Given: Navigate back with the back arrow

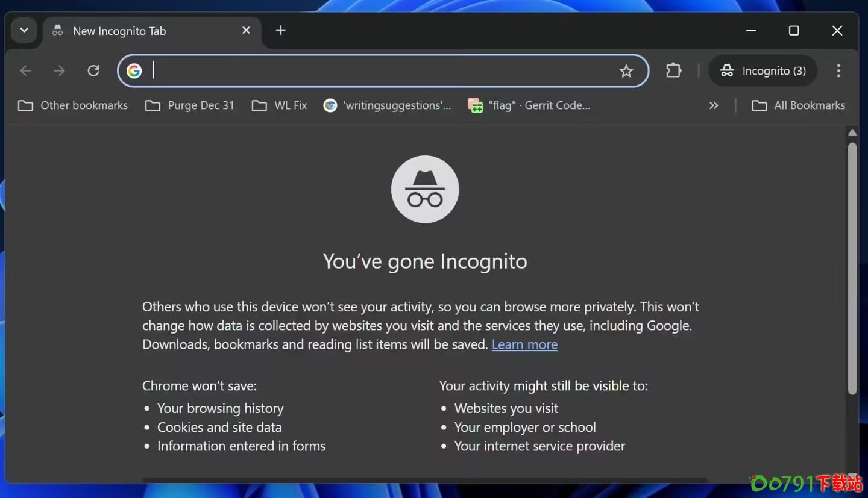Looking at the screenshot, I should pos(26,70).
